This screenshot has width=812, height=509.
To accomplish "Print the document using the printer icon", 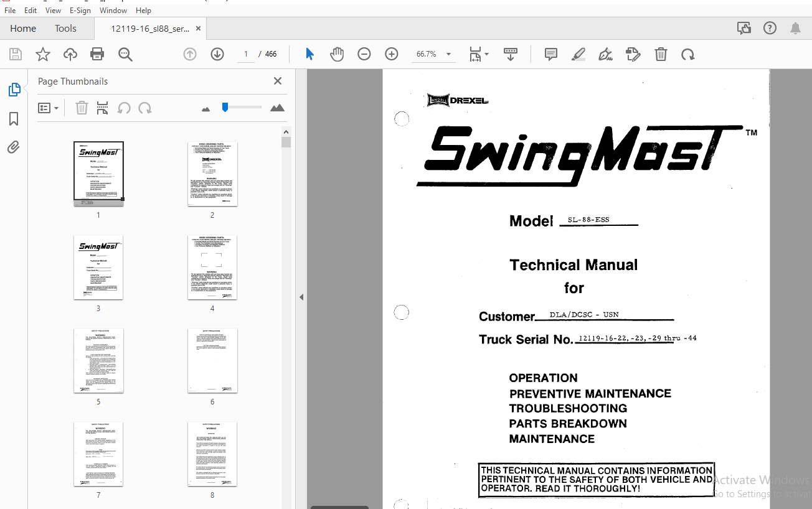I will point(97,54).
